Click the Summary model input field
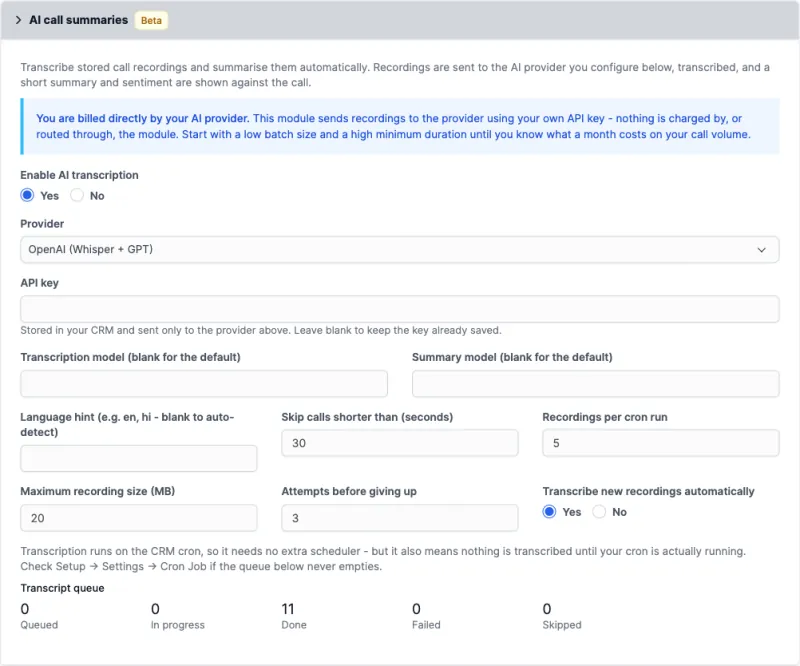Screen dimensions: 800x666 tap(595, 384)
